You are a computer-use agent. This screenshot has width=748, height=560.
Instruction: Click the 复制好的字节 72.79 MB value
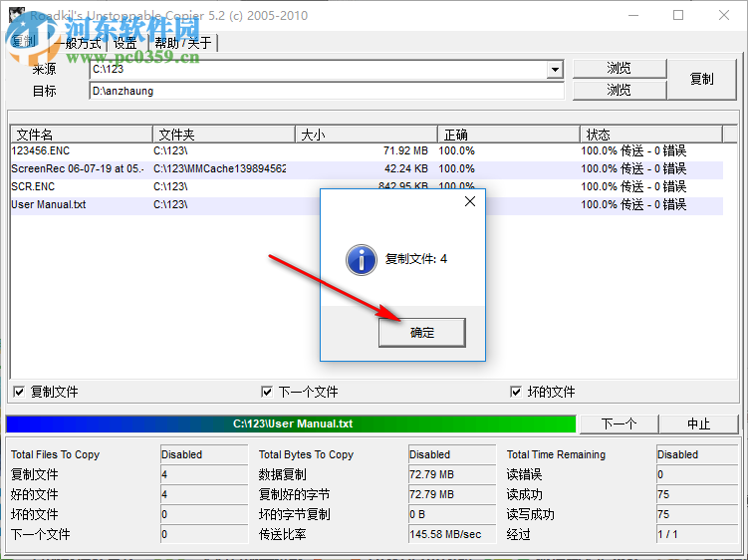coord(452,494)
